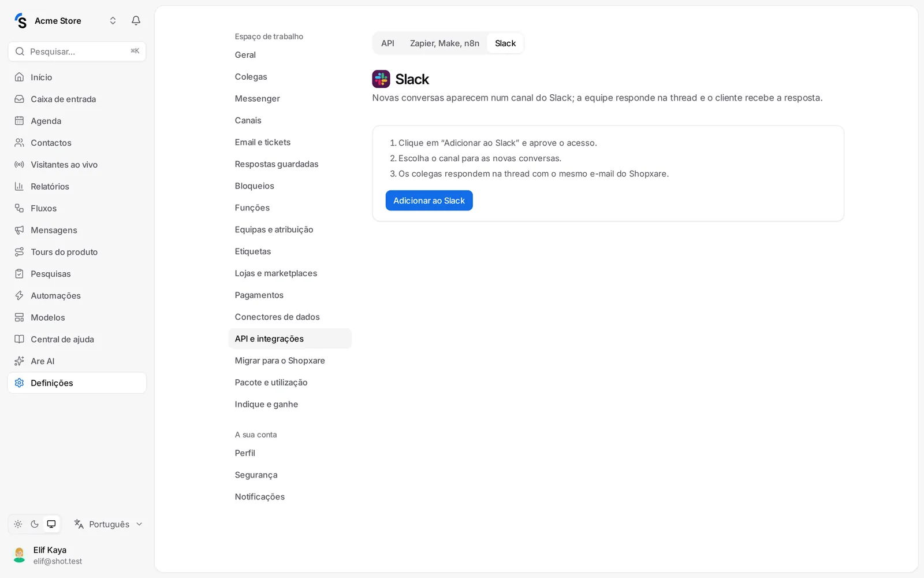Click the Modelos icon
This screenshot has width=924, height=578.
click(19, 317)
